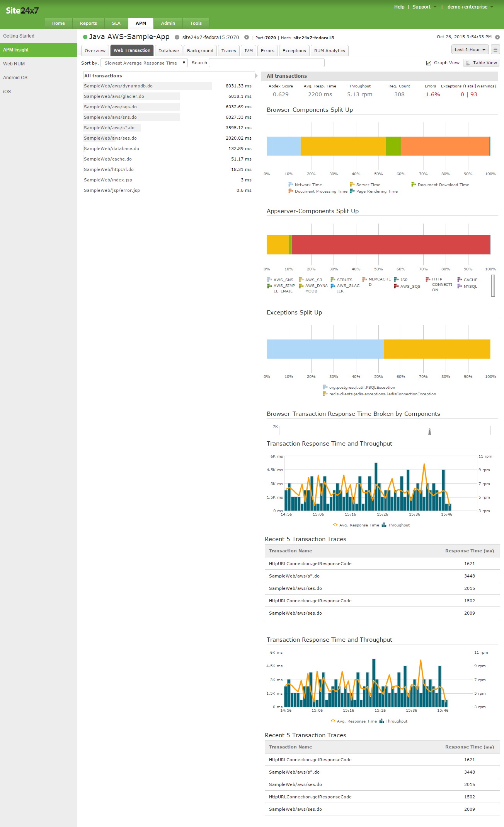The image size is (504, 827).
Task: Open the Reports menu tab
Action: coord(89,23)
